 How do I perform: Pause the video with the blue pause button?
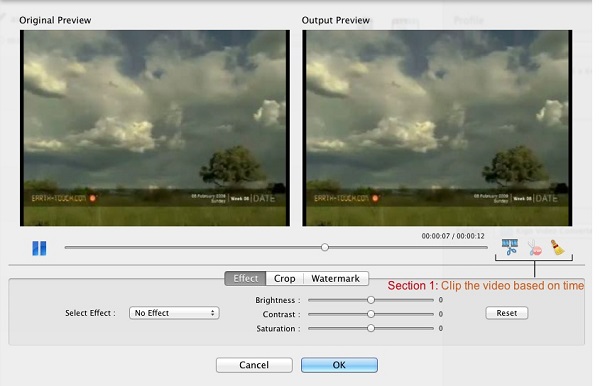(x=39, y=248)
